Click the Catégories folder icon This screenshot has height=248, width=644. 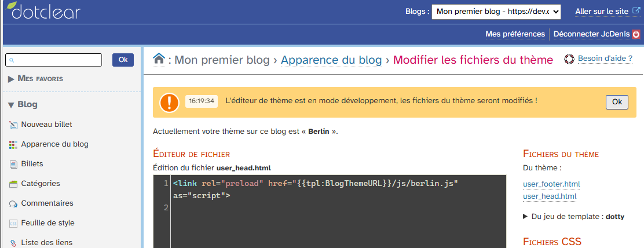13,184
